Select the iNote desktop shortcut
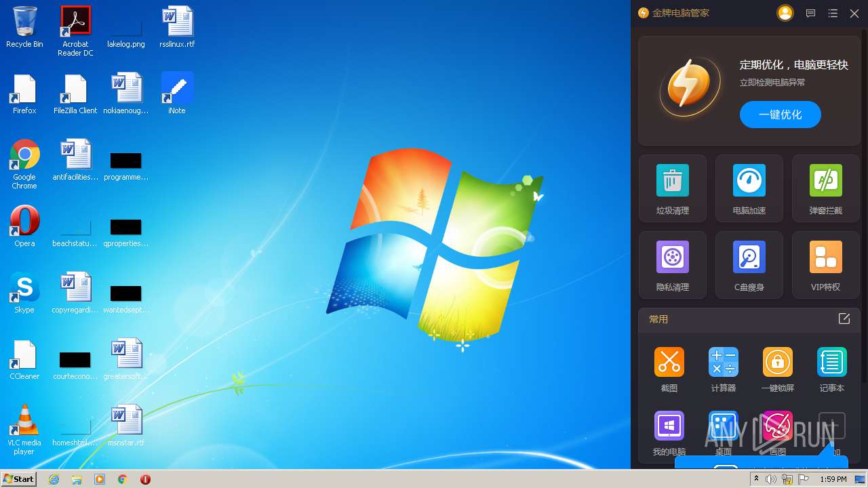 tap(177, 94)
